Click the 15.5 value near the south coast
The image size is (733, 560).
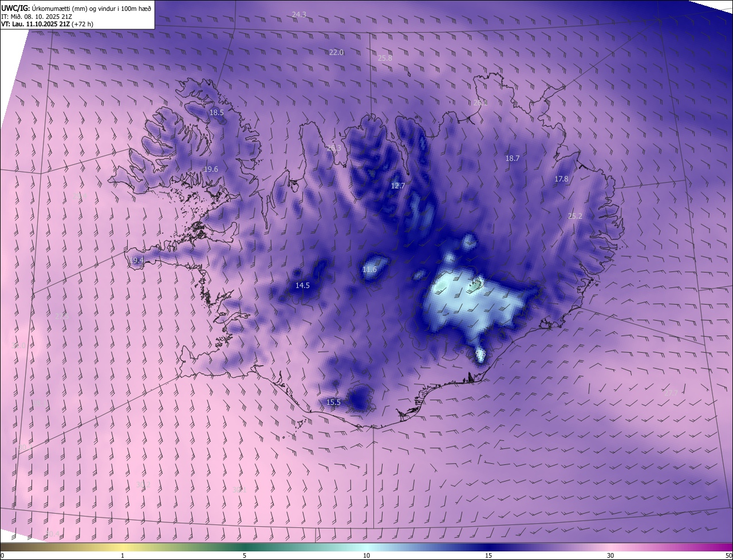[333, 403]
